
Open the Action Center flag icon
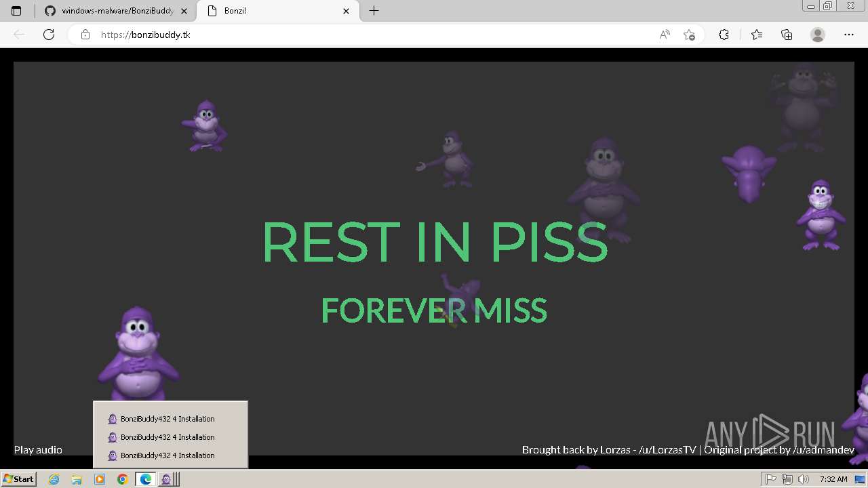[x=771, y=479]
